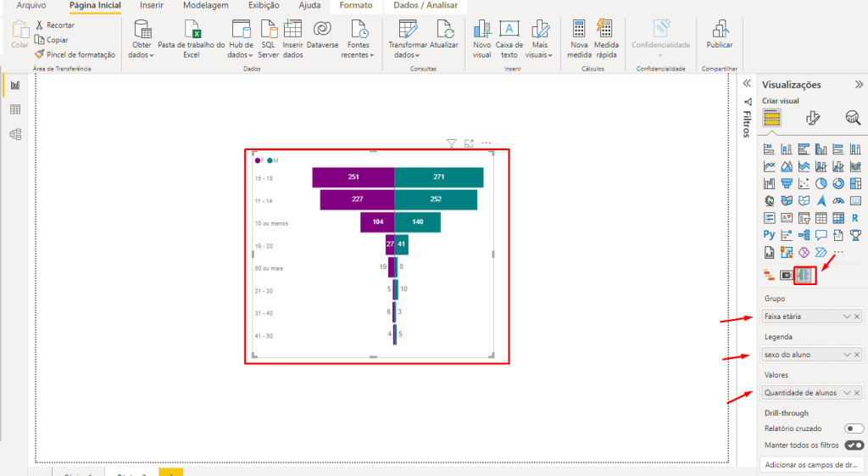
Task: Remove Quantidade de alunos field with X
Action: 857,393
